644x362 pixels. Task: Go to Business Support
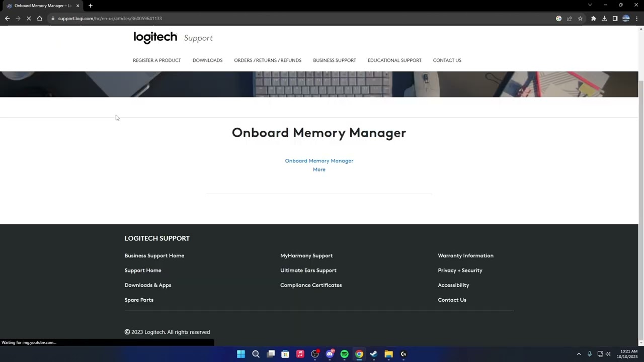click(335, 60)
